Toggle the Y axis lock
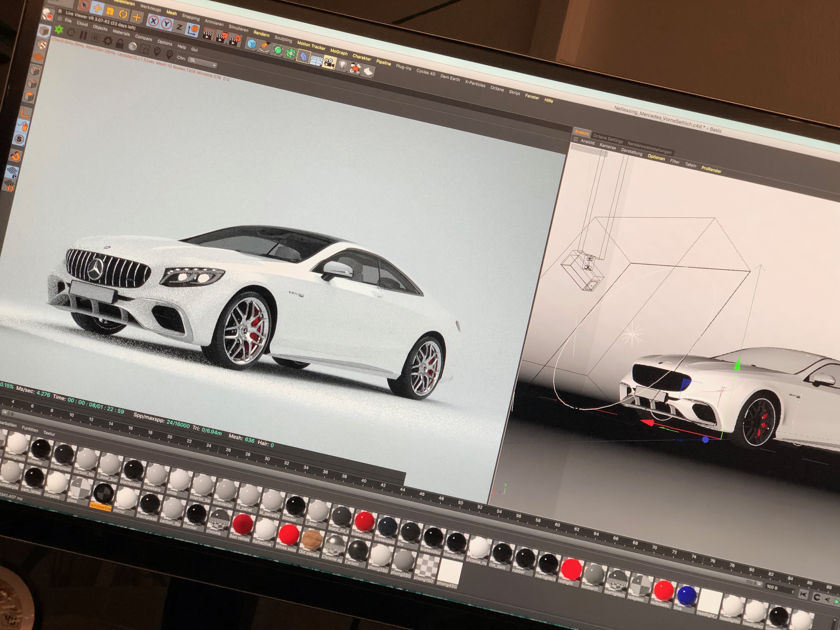 click(166, 24)
